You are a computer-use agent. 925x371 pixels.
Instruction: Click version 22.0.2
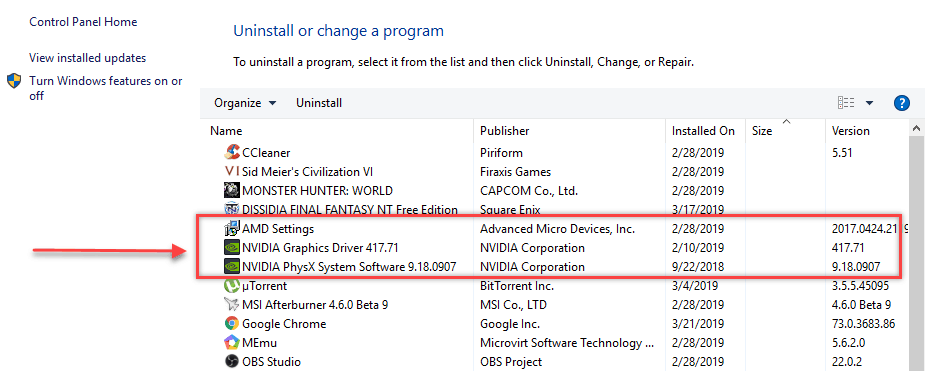(847, 361)
